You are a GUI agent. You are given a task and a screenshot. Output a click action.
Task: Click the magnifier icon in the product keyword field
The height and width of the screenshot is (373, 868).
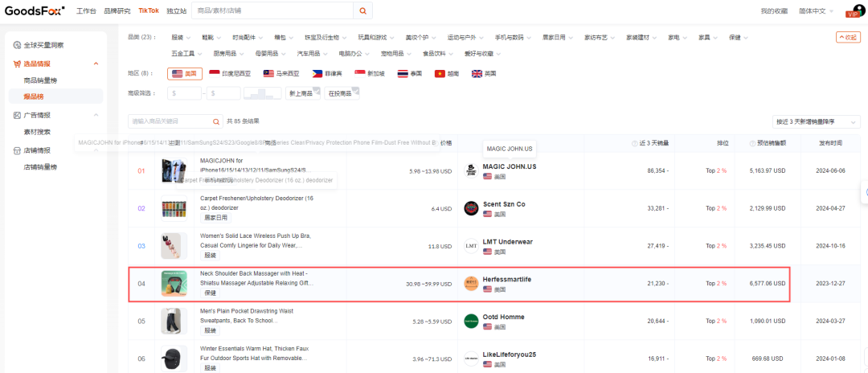216,121
